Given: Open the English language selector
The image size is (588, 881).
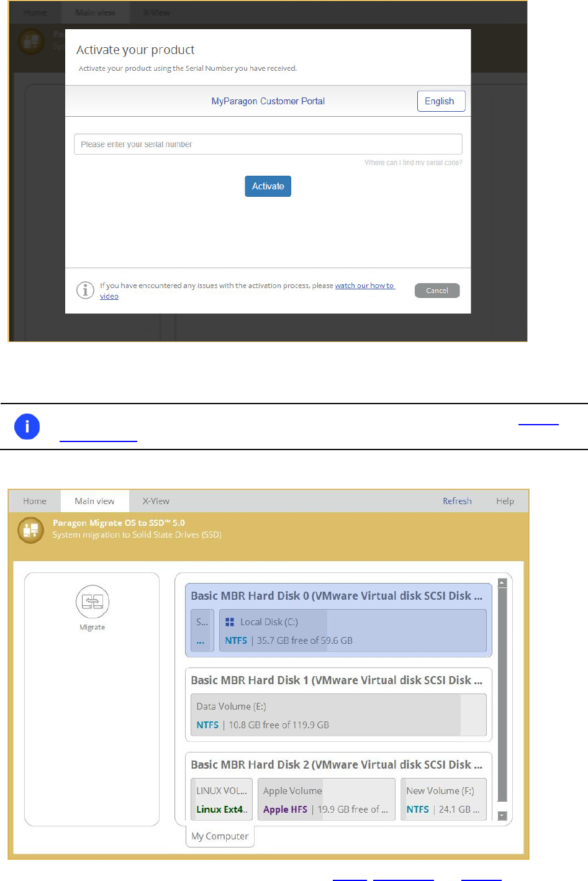Looking at the screenshot, I should [441, 101].
